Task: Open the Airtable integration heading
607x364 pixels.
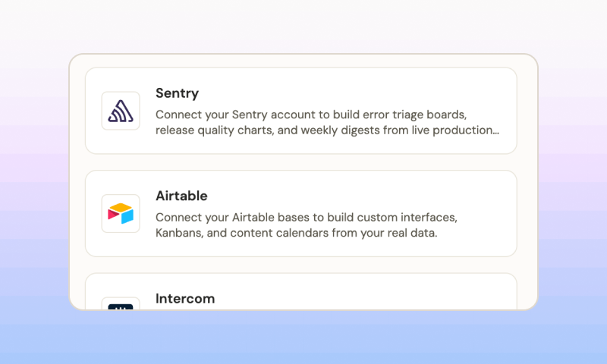Action: tap(181, 196)
